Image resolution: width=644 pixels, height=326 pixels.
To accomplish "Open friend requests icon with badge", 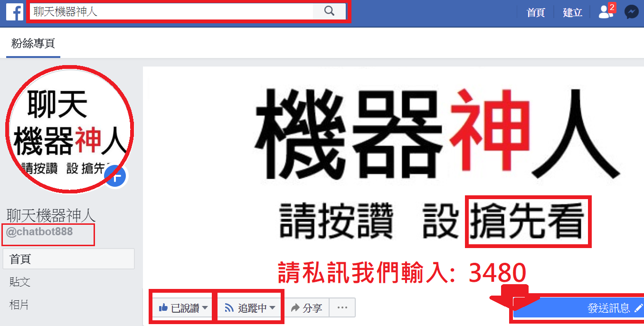I will click(x=606, y=11).
